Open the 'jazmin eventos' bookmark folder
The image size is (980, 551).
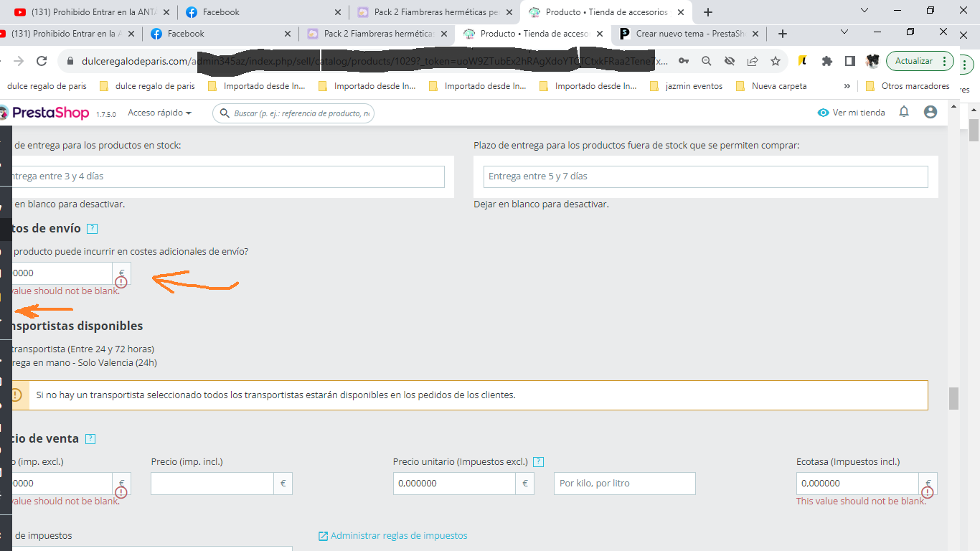point(686,86)
